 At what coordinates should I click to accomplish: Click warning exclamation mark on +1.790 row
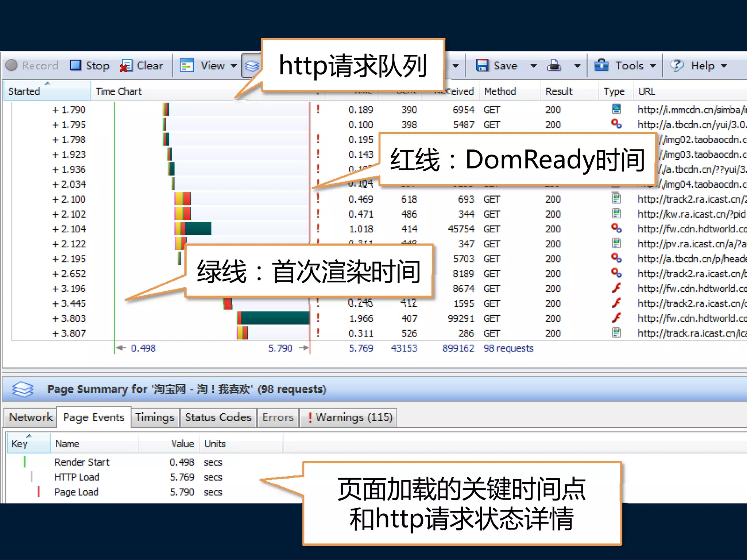318,109
